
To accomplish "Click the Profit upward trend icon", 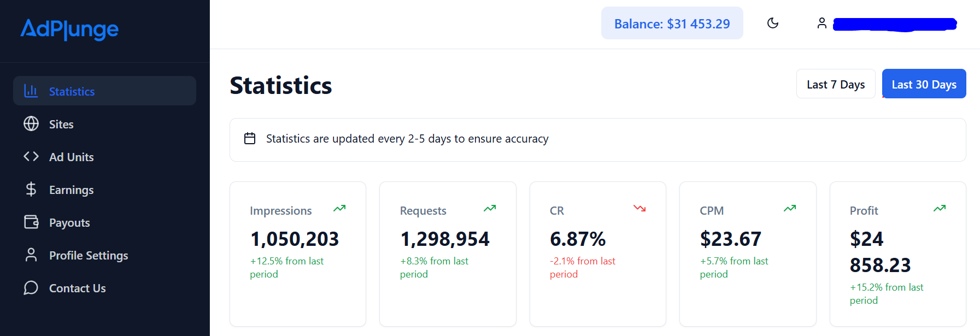I will pos(940,208).
